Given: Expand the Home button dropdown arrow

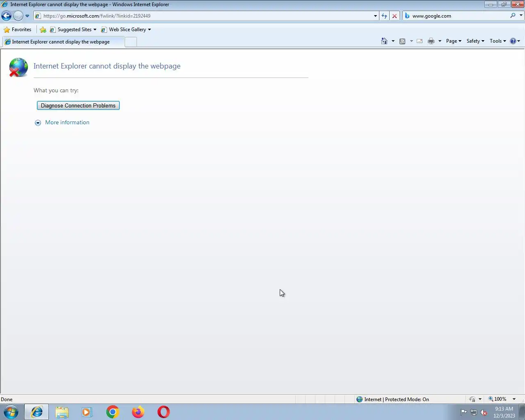Looking at the screenshot, I should point(393,41).
